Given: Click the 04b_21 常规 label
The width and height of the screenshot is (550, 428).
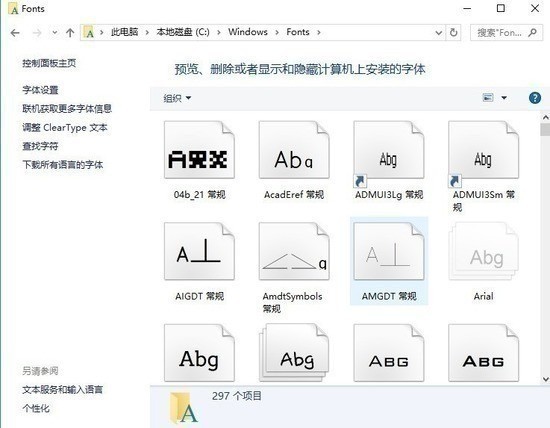Looking at the screenshot, I should click(200, 194).
